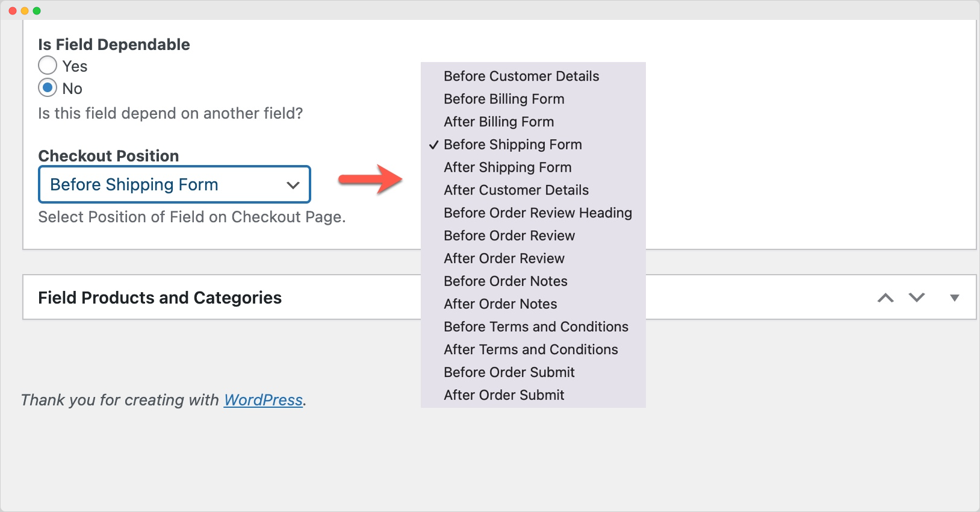This screenshot has width=980, height=512.
Task: Move Field Products panel up
Action: point(885,298)
